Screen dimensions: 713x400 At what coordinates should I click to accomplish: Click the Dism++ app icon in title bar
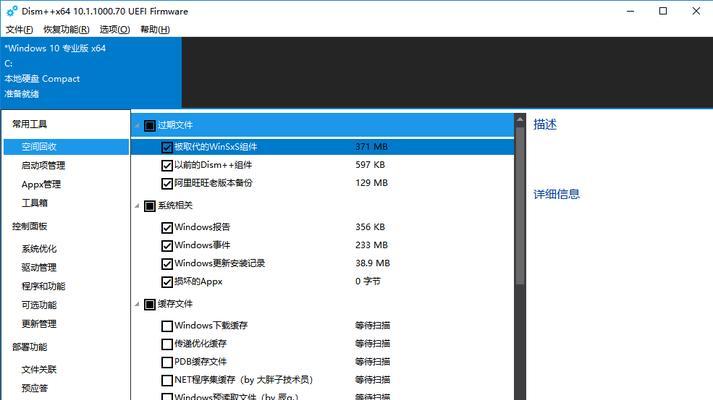12,11
